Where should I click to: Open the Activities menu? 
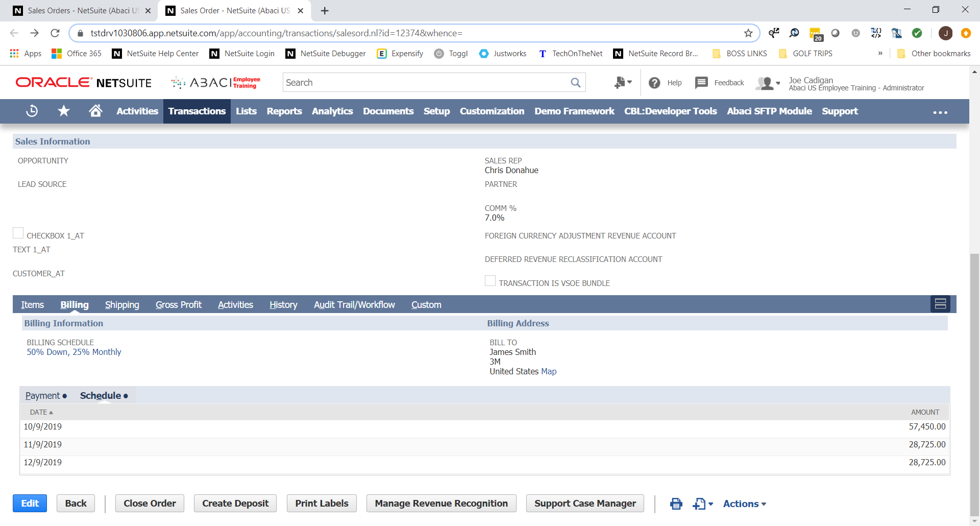coord(137,111)
